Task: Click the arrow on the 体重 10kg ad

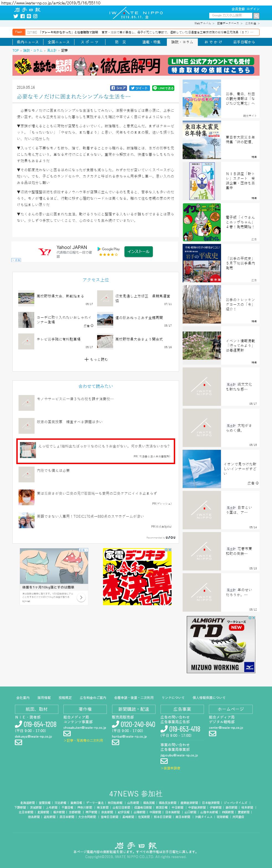Action: pos(81,598)
